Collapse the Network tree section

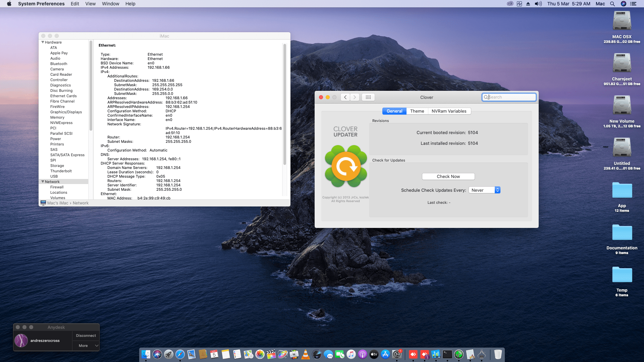click(x=43, y=182)
